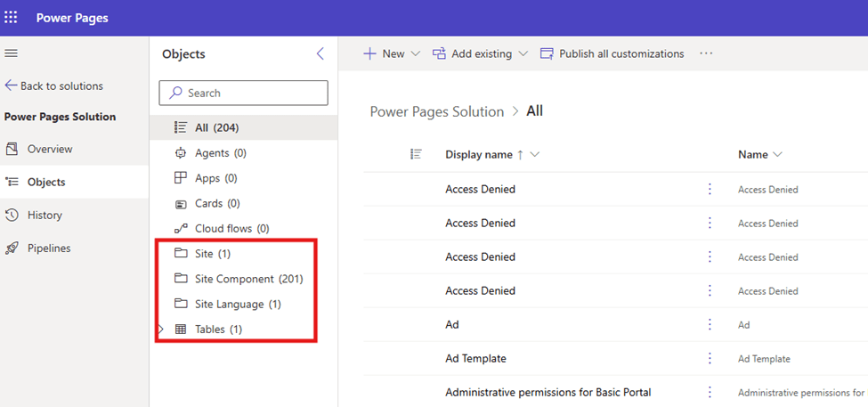Select Site Component (201) folder
Screen dimensions: 868x407
[x=248, y=279]
